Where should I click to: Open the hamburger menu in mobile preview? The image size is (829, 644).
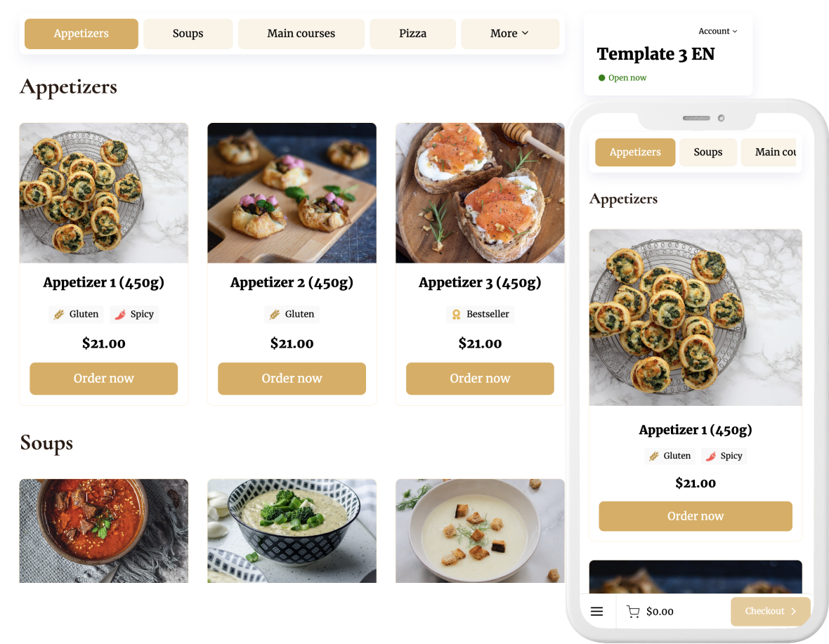click(x=597, y=611)
